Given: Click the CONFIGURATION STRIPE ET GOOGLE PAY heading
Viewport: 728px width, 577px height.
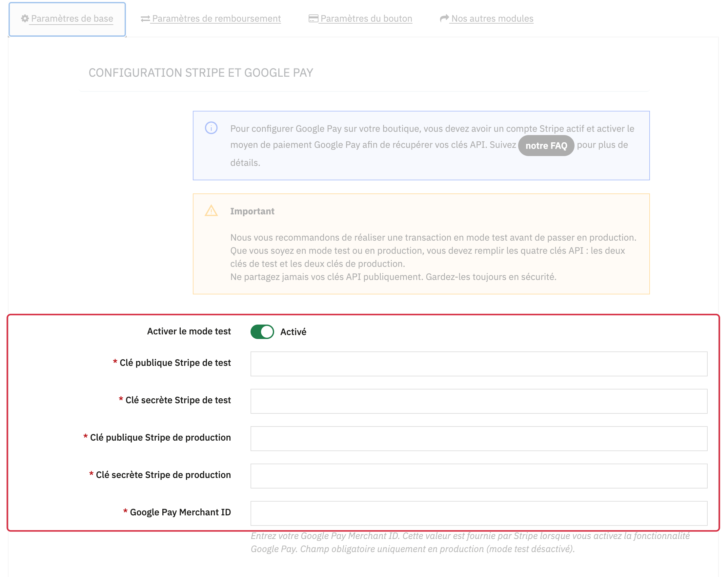Looking at the screenshot, I should coord(201,72).
